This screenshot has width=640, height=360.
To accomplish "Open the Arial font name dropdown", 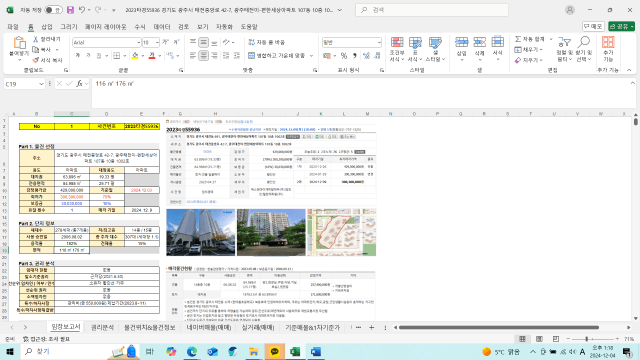I will [138, 42].
